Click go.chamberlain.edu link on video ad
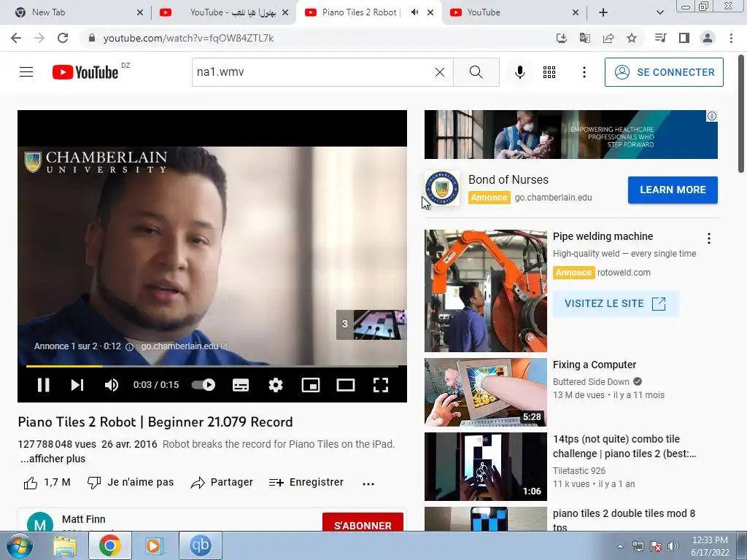This screenshot has height=560, width=747. 184,346
